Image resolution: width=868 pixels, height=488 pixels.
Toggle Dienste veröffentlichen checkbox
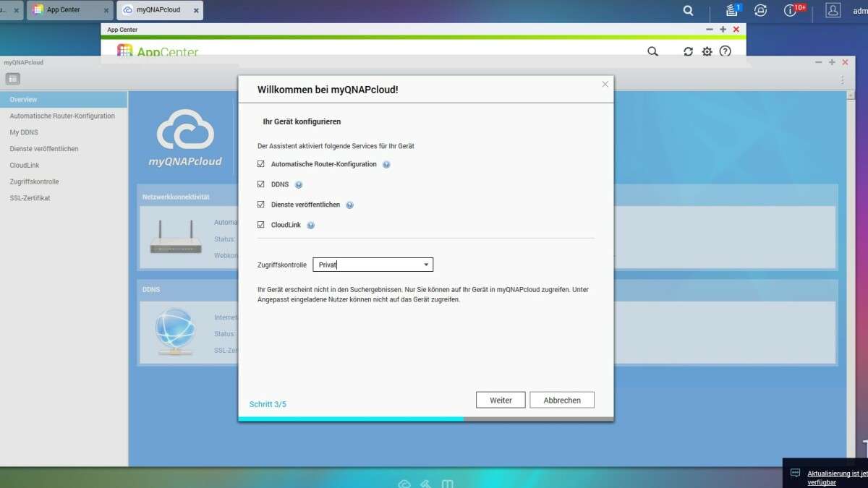pyautogui.click(x=261, y=205)
